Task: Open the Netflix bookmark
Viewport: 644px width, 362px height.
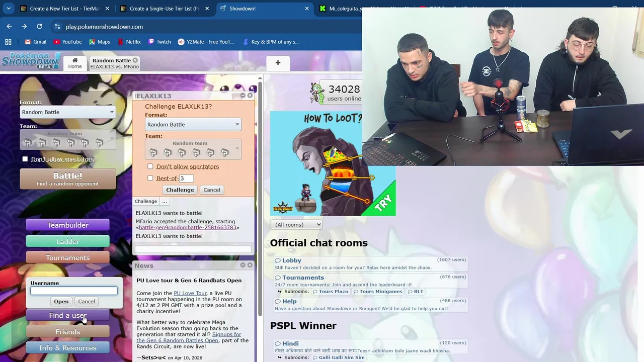Action: coord(128,42)
